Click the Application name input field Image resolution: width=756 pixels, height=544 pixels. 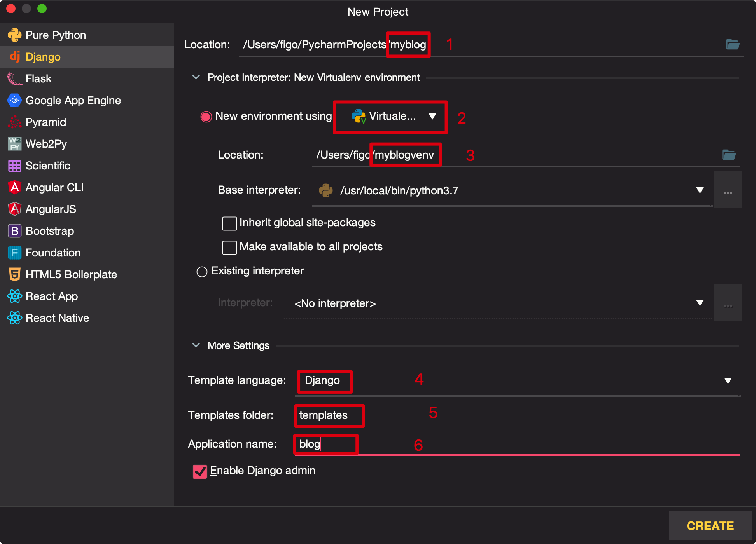point(517,444)
